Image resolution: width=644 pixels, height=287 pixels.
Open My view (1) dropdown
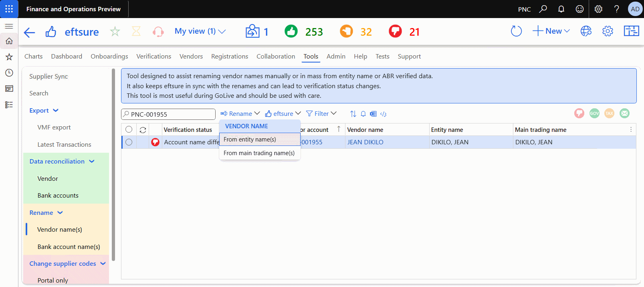point(200,31)
